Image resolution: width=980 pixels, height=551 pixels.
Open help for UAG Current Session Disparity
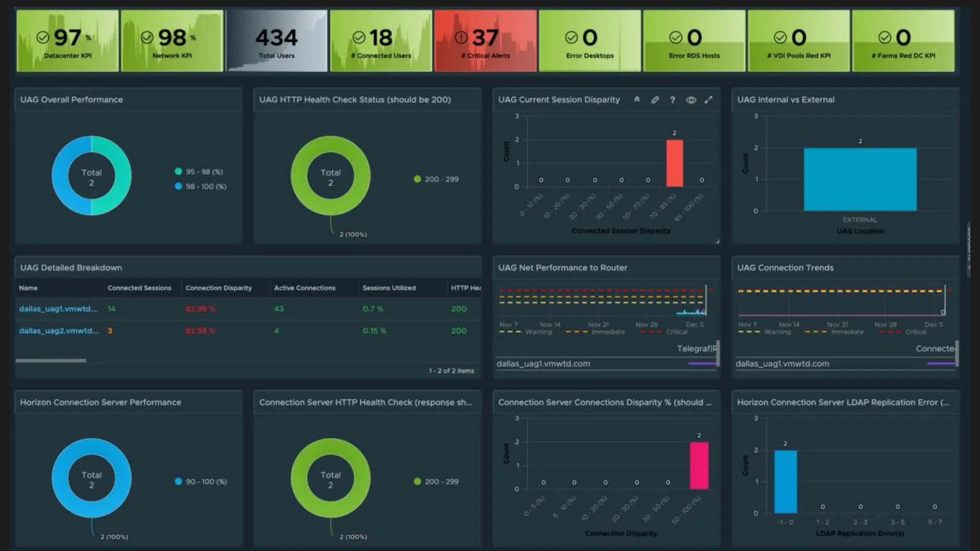tap(673, 99)
